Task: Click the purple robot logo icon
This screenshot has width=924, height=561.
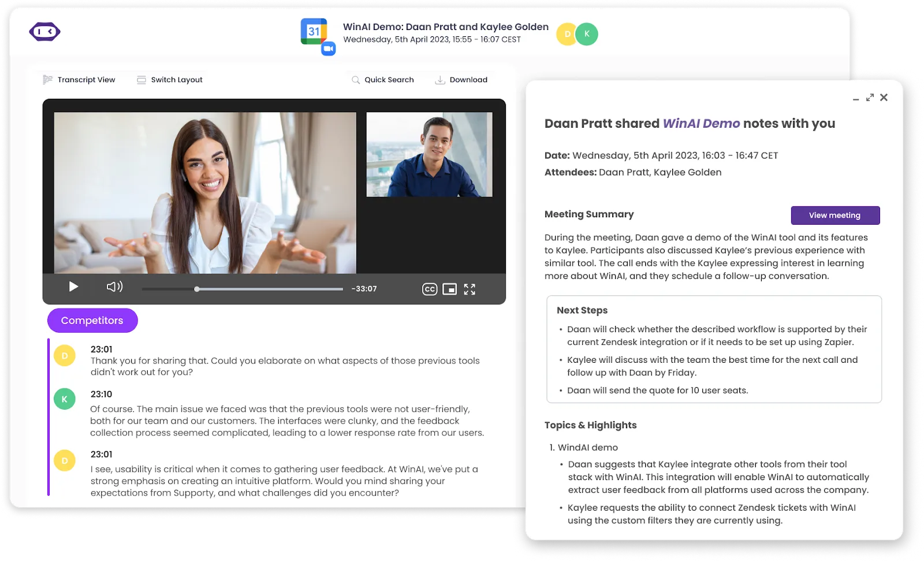Action: (x=44, y=32)
